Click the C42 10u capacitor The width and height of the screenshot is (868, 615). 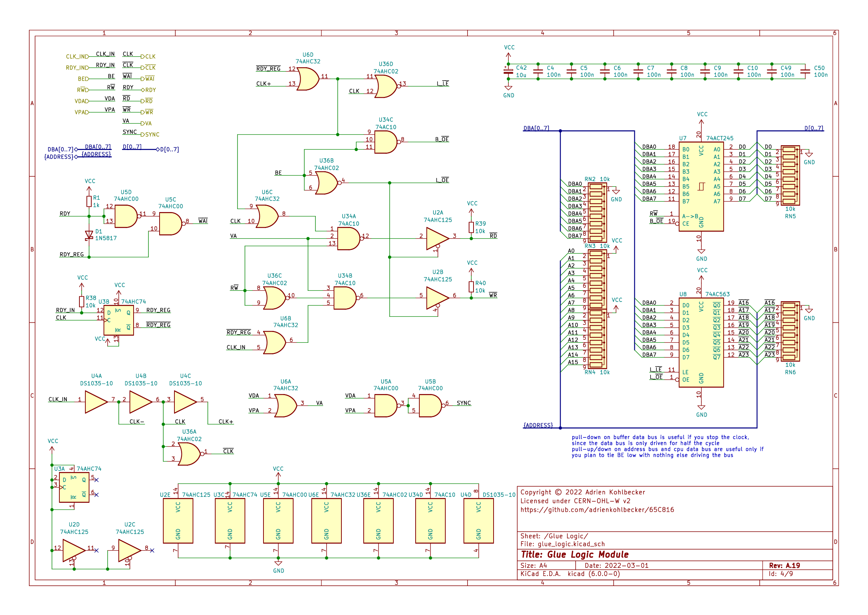pos(508,71)
